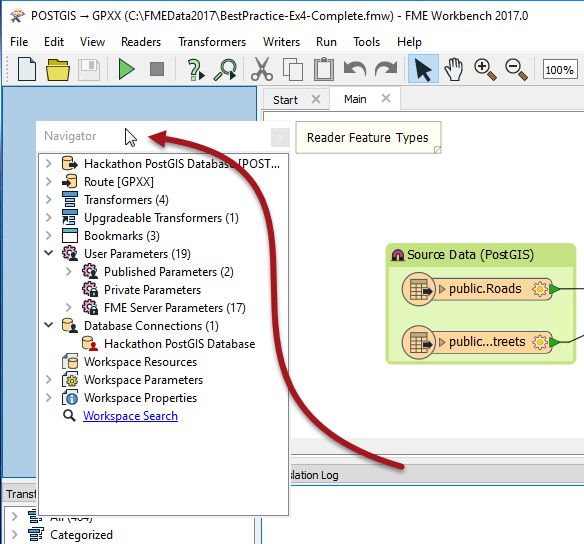Click the Stop translation square icon
The width and height of the screenshot is (584, 544).
point(157,69)
